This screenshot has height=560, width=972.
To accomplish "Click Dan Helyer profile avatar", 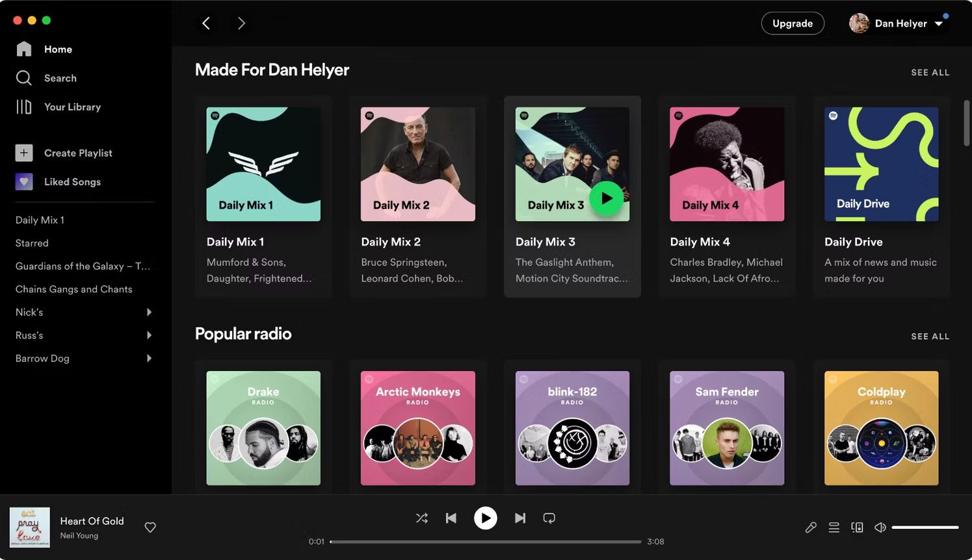I will pos(859,23).
